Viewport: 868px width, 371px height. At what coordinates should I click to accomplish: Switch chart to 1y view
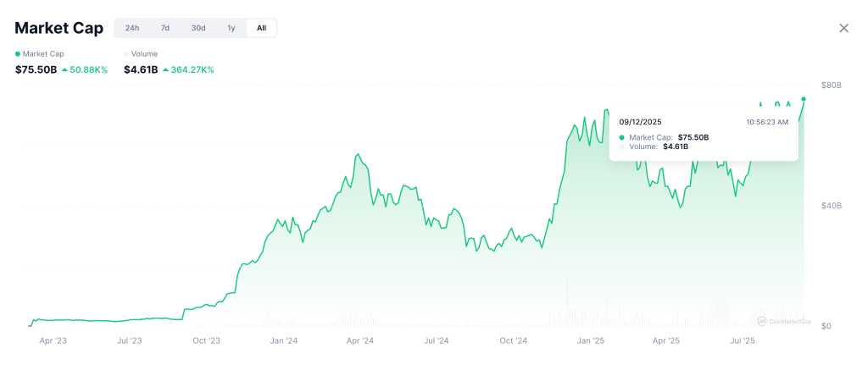click(x=231, y=28)
